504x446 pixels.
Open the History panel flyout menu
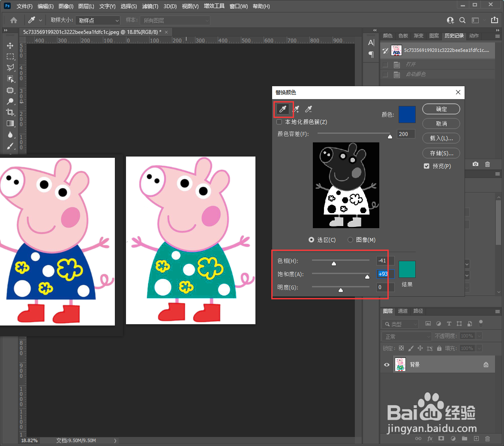[498, 36]
